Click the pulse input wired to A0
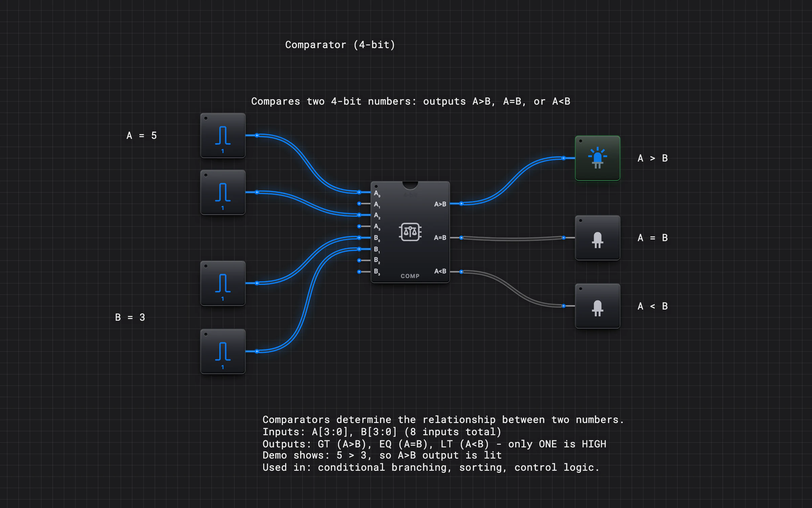This screenshot has width=812, height=508. pyautogui.click(x=223, y=135)
